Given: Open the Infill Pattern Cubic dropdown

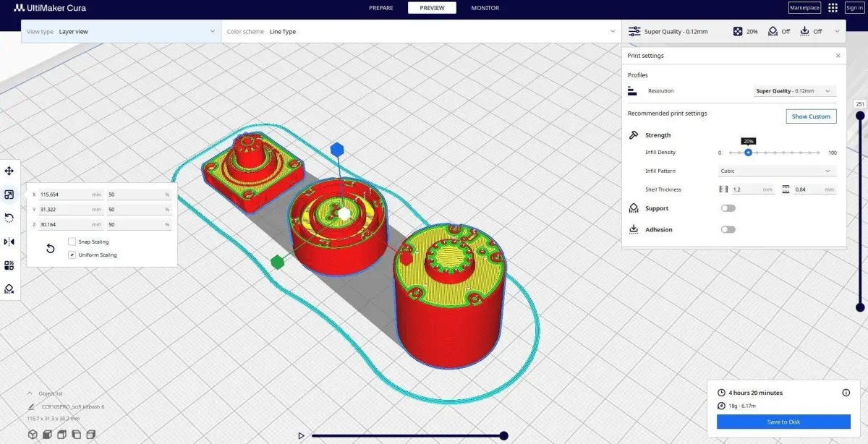Looking at the screenshot, I should [777, 171].
